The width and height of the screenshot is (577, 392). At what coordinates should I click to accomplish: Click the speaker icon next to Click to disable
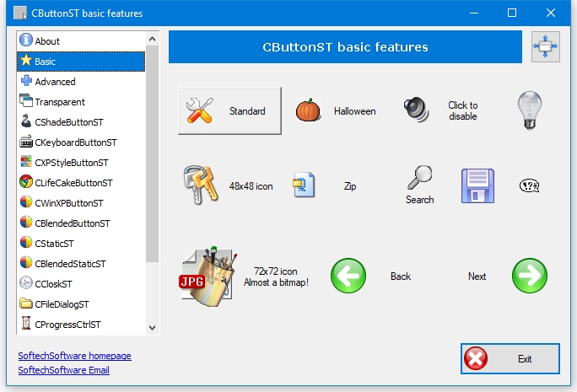[416, 110]
